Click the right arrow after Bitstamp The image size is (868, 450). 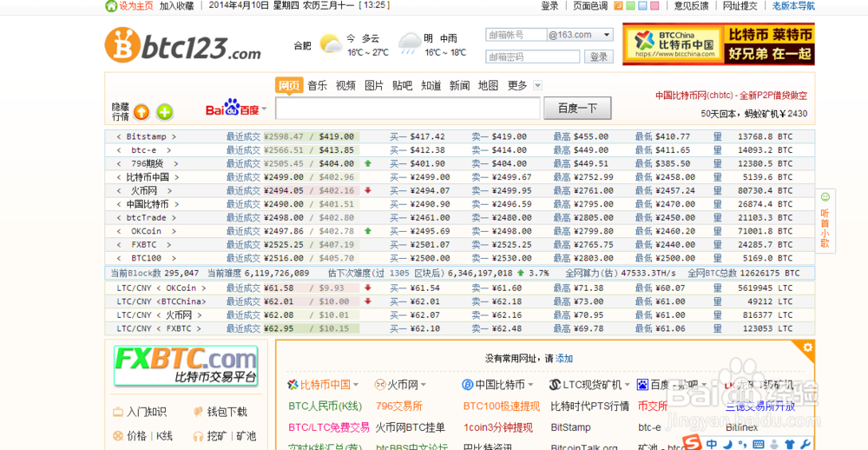(174, 136)
